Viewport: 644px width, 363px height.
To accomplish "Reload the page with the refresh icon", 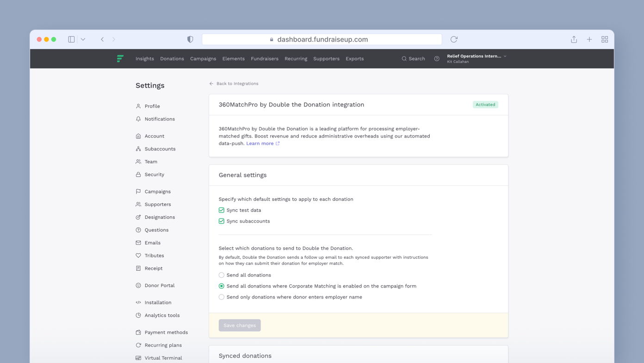I will [x=453, y=39].
